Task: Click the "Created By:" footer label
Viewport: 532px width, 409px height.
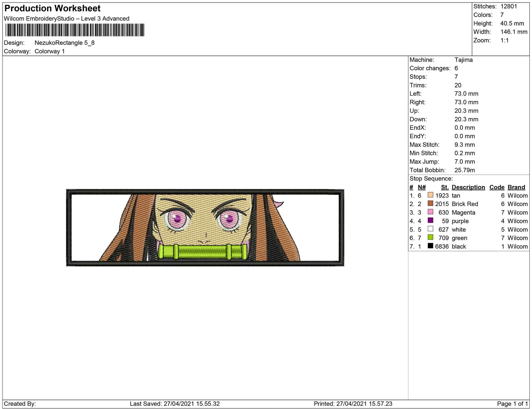Action: point(20,403)
